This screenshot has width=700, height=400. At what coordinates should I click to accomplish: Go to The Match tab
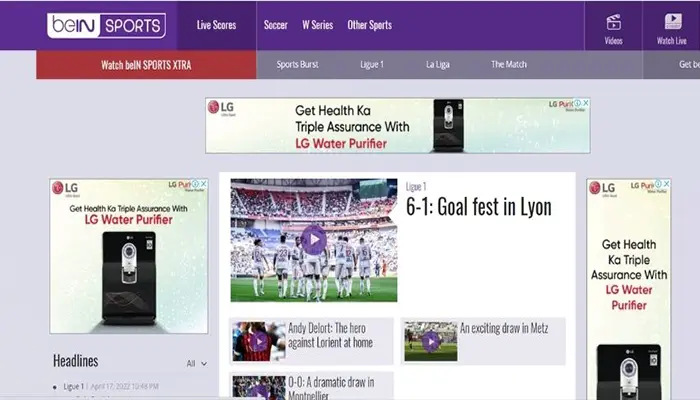pos(509,65)
